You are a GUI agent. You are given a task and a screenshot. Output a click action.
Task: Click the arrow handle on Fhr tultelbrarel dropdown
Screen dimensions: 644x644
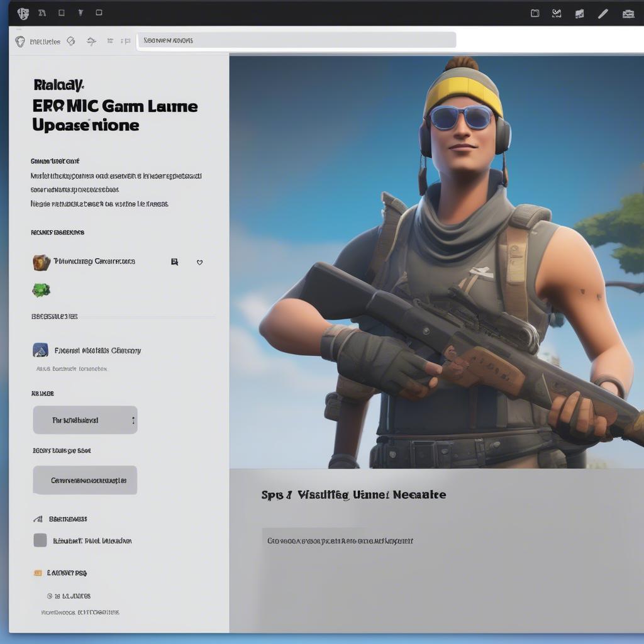click(133, 420)
